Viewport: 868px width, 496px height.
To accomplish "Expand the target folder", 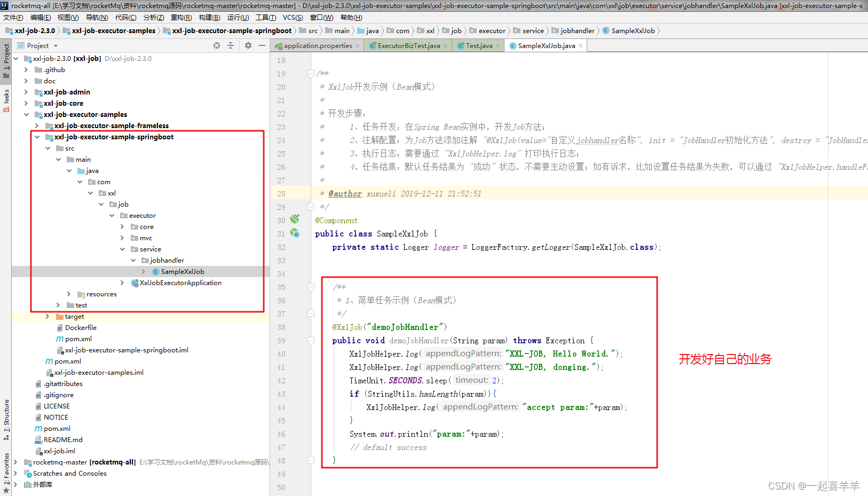I will (x=48, y=316).
